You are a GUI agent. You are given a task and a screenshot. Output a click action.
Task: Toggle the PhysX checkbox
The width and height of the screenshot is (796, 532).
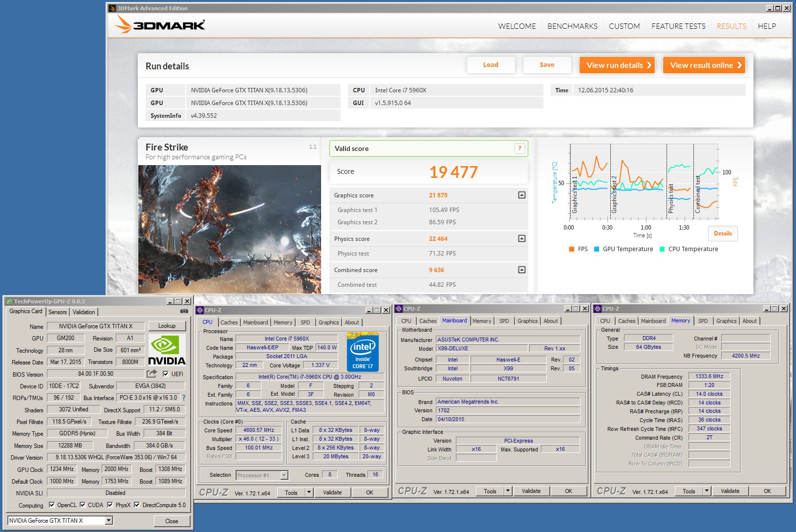pos(110,505)
